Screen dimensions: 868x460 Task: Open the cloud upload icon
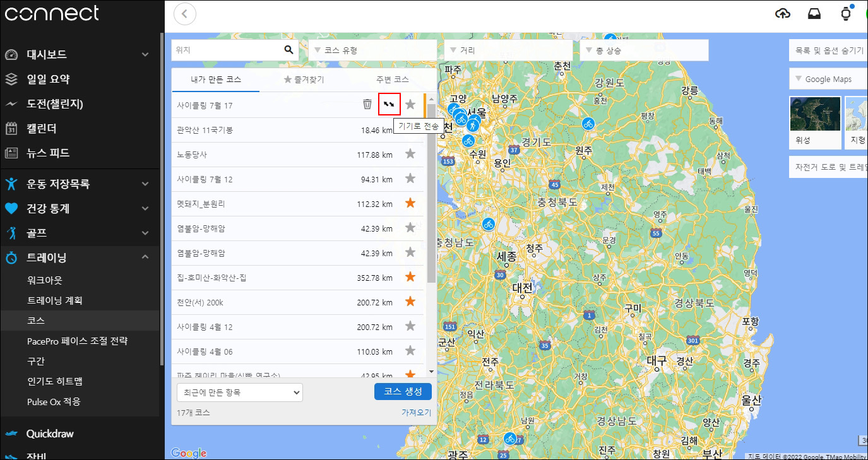783,13
